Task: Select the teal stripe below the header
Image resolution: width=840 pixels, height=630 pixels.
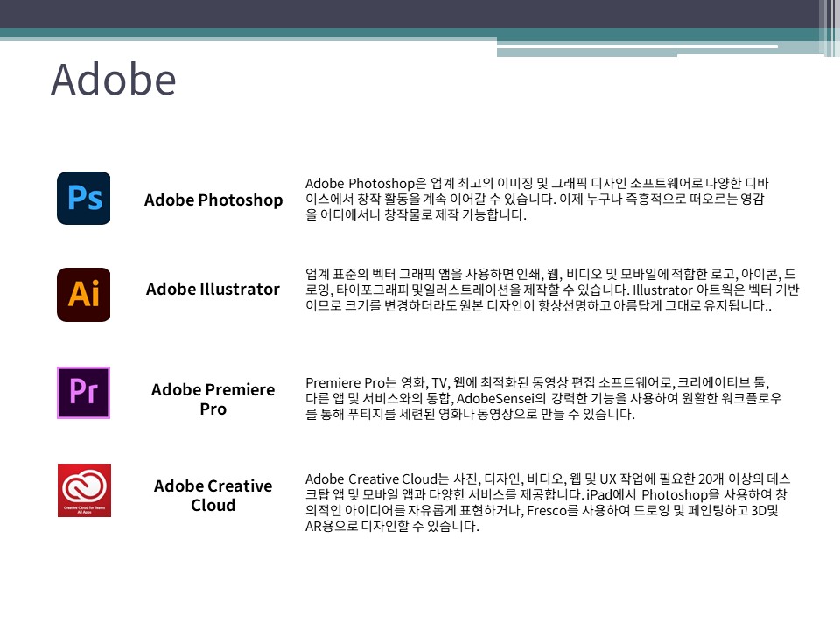Action: [x=262, y=33]
